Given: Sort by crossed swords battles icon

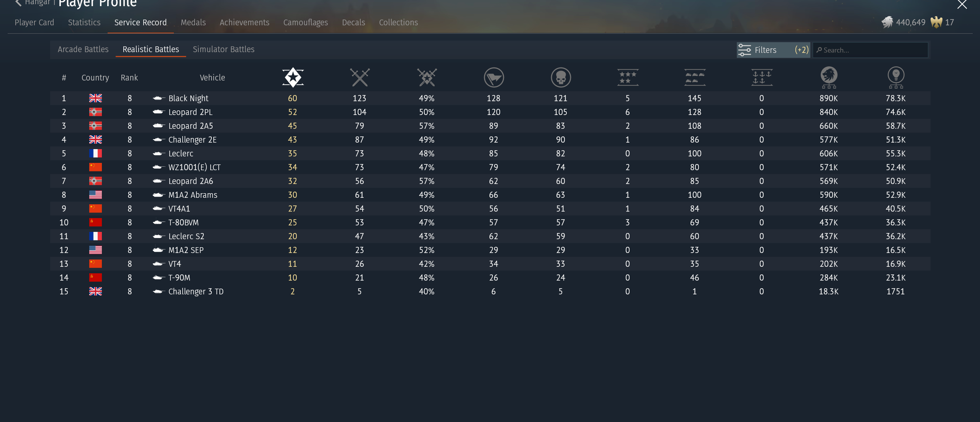Looking at the screenshot, I should [360, 77].
